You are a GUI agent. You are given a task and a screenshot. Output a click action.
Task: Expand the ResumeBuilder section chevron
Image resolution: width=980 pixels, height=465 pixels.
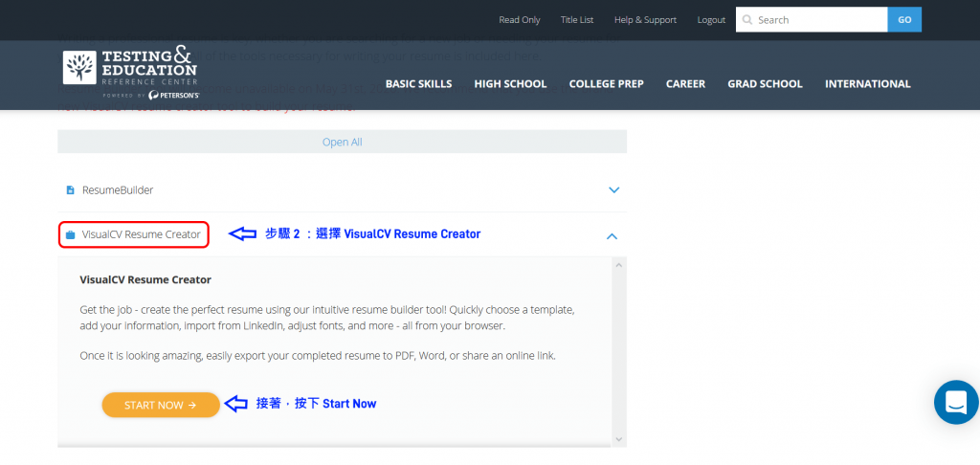coord(613,190)
